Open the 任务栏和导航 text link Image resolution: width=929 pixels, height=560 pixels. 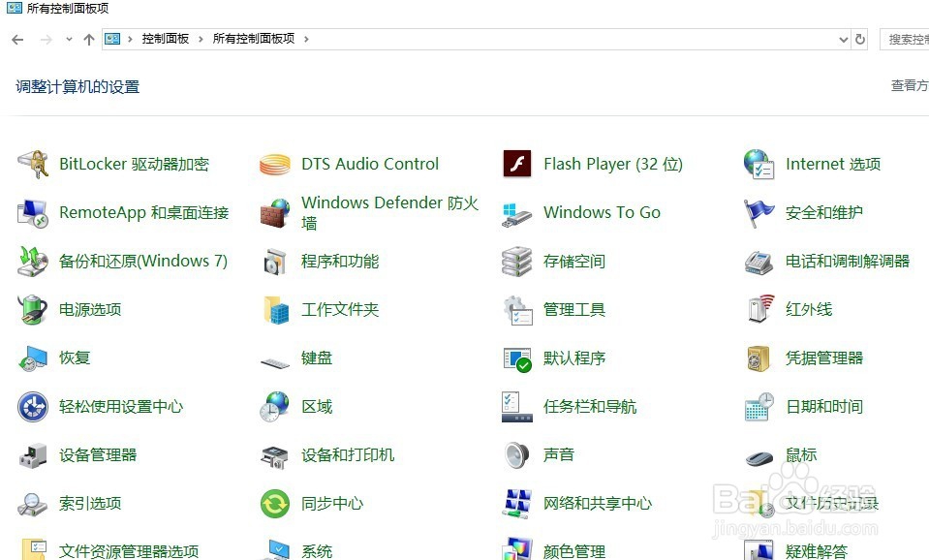(x=590, y=407)
